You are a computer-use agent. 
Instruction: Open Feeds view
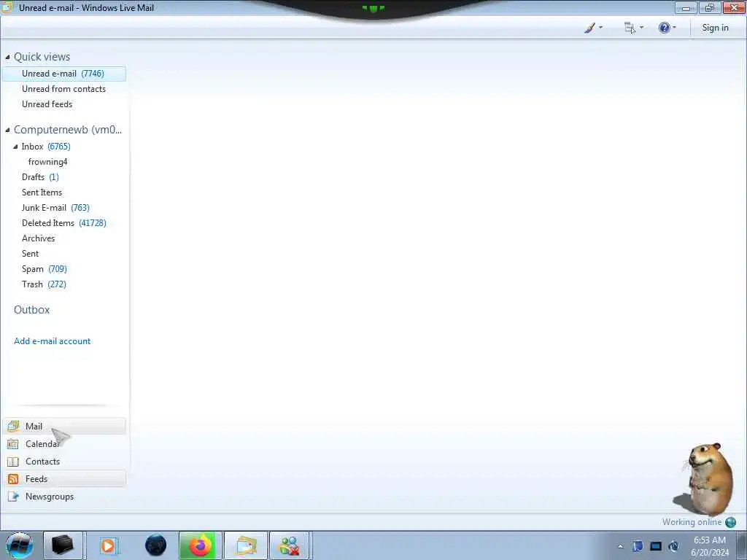click(x=65, y=479)
